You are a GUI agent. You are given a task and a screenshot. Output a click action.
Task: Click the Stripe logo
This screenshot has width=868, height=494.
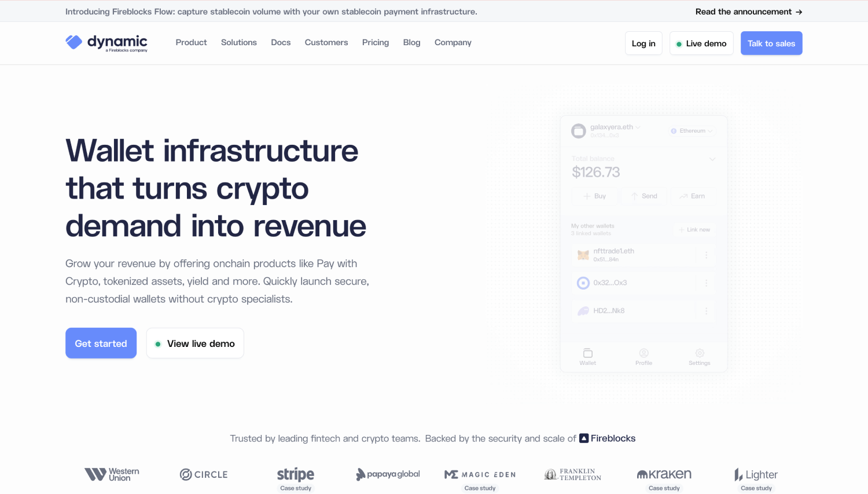tap(296, 474)
